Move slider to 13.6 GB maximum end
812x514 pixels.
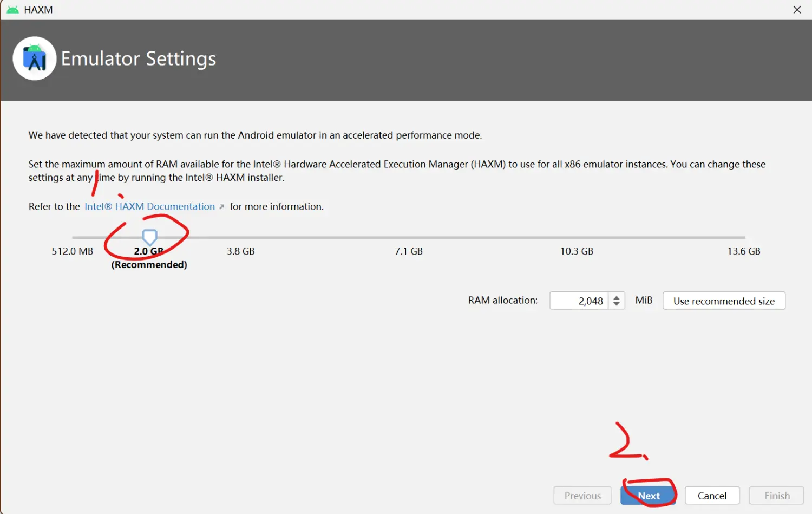pos(744,237)
